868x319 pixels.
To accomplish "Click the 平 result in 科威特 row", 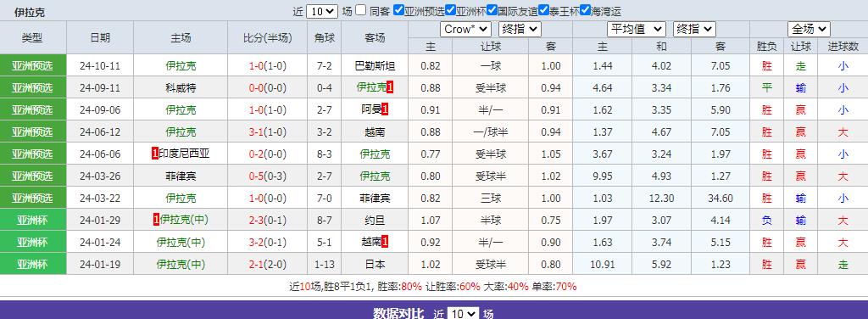I will [x=766, y=87].
